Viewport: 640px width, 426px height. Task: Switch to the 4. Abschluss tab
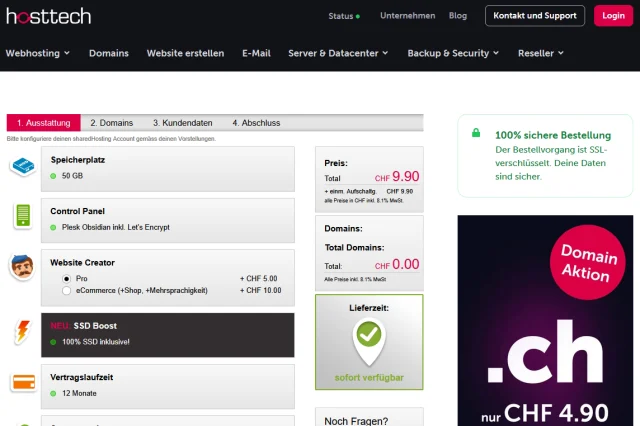[x=256, y=123]
